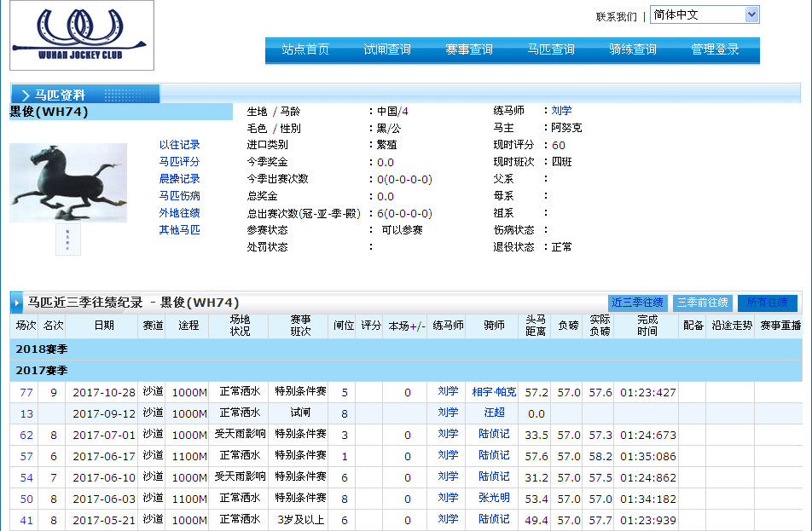Switch to the 三季前往绩 tab
The width and height of the screenshot is (812, 531).
point(703,303)
